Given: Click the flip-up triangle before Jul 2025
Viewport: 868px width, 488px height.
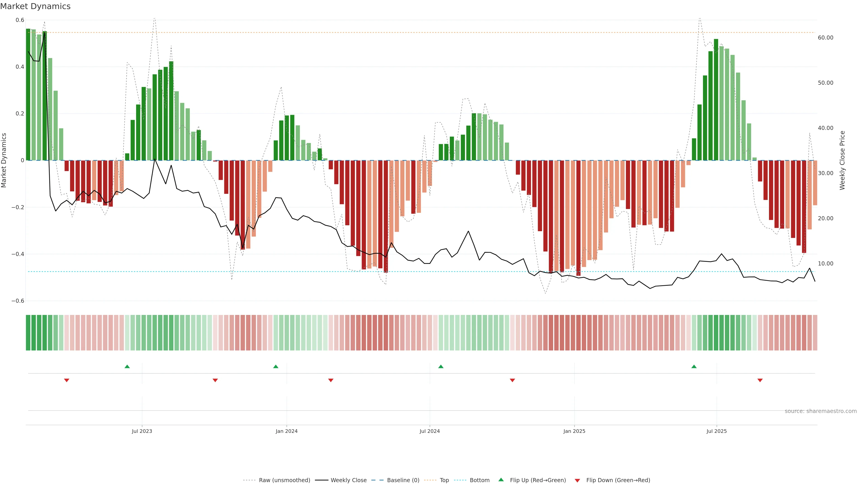Looking at the screenshot, I should (x=694, y=366).
